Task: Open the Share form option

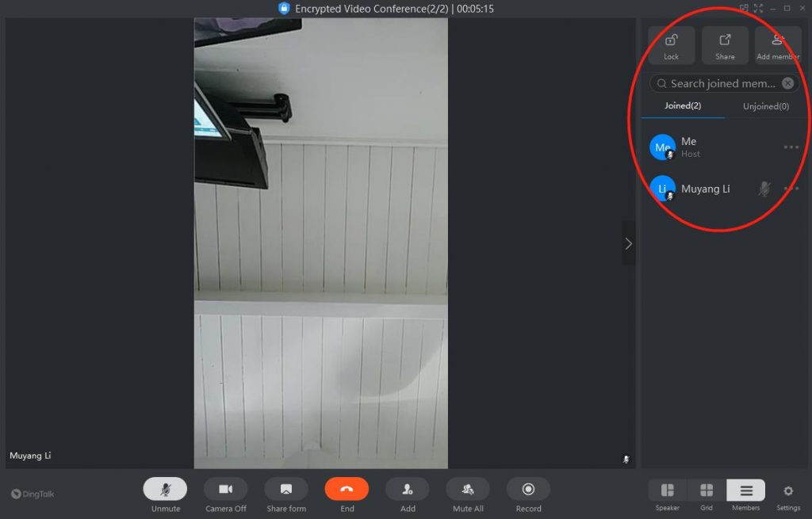Action: point(286,489)
